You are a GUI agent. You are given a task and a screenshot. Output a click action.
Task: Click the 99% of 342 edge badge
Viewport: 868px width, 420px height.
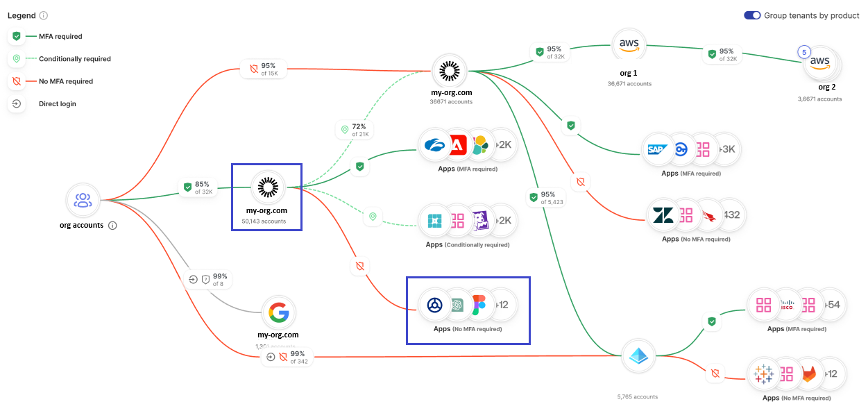coord(287,357)
